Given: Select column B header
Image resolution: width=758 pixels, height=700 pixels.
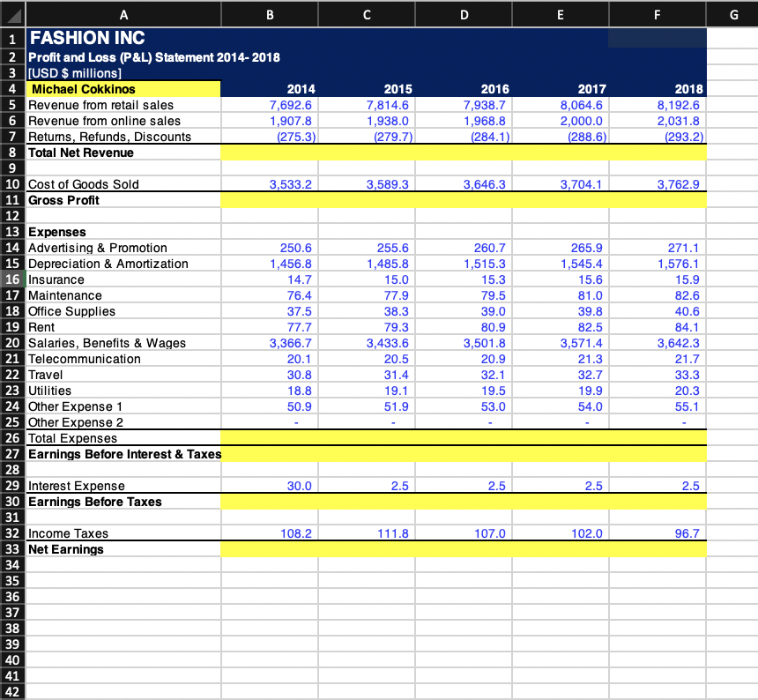Looking at the screenshot, I should tap(269, 15).
